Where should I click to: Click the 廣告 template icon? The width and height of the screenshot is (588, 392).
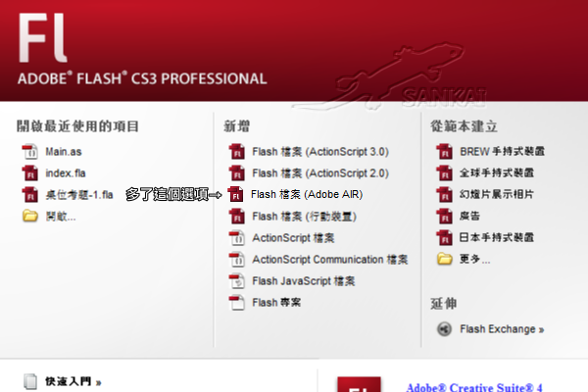tap(444, 216)
